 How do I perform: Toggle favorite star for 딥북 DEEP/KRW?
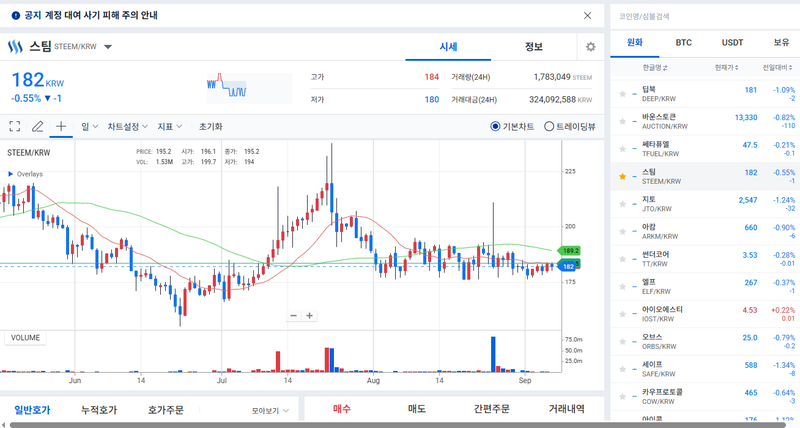click(x=622, y=94)
